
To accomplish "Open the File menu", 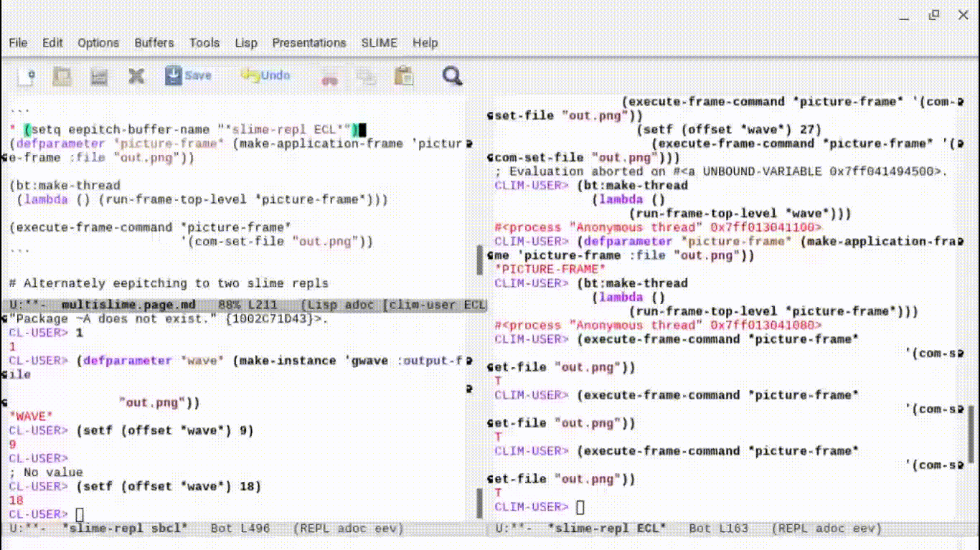I will 18,43.
